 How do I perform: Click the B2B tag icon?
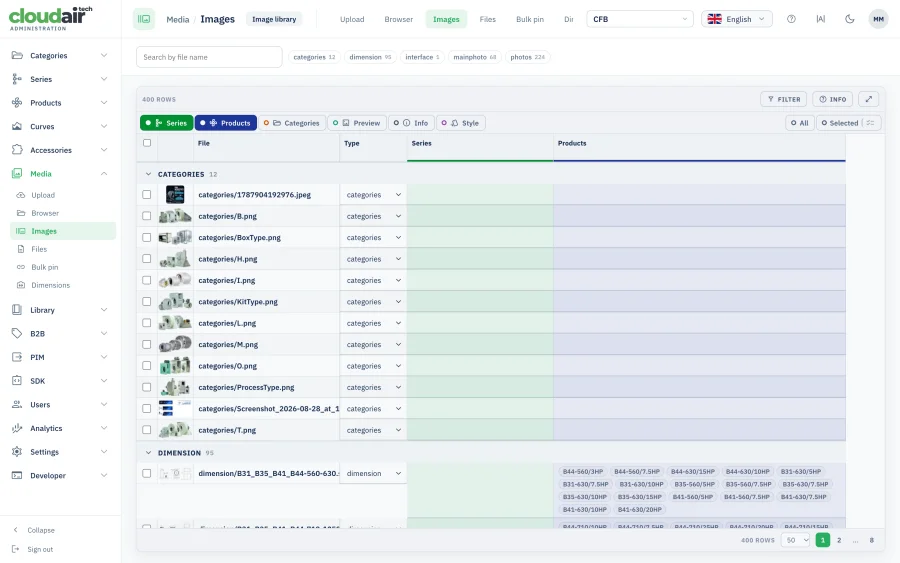(x=17, y=333)
